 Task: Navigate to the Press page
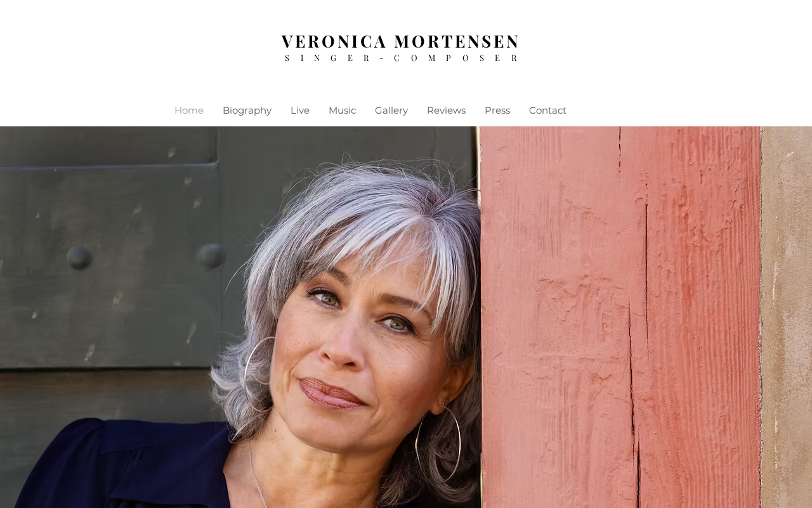click(497, 110)
